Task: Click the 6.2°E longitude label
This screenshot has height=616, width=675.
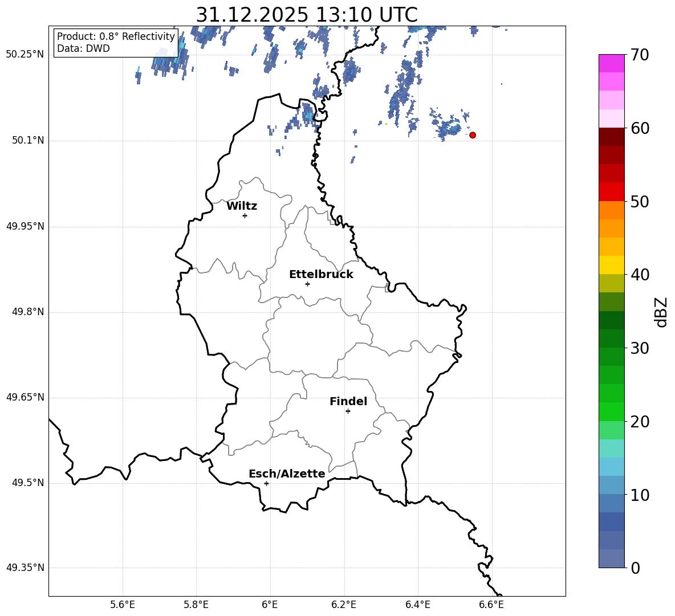Action: [x=344, y=605]
